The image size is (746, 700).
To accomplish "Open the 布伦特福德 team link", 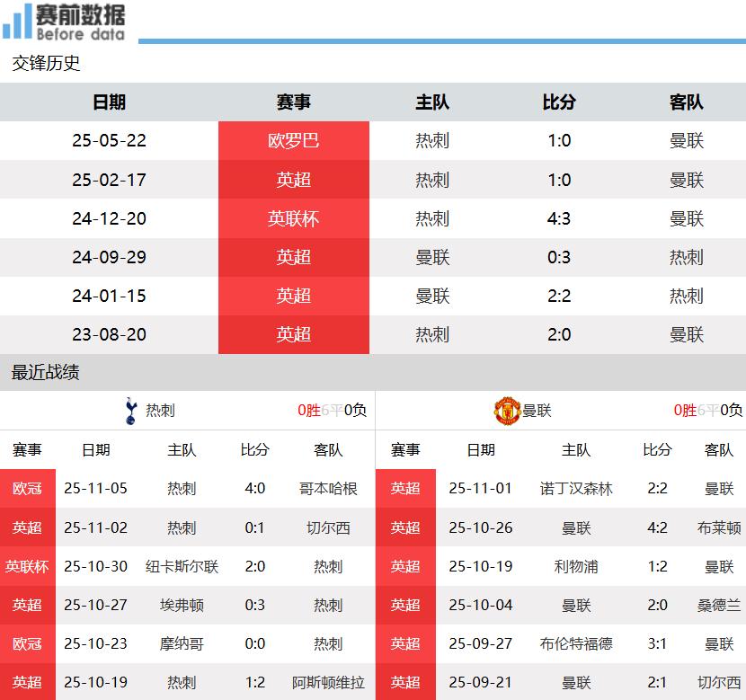I will point(576,643).
